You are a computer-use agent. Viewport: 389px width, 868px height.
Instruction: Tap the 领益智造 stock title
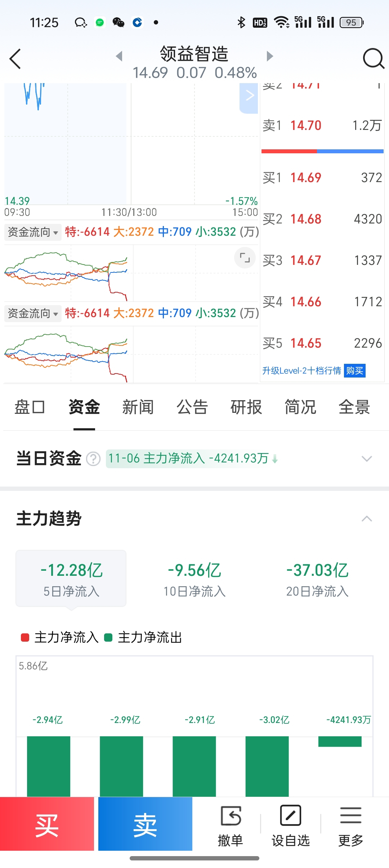(194, 54)
